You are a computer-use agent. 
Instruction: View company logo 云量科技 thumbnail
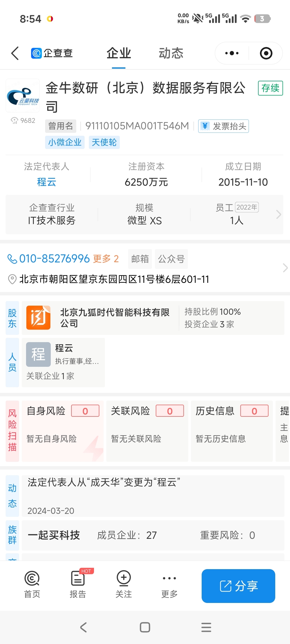[x=23, y=96]
